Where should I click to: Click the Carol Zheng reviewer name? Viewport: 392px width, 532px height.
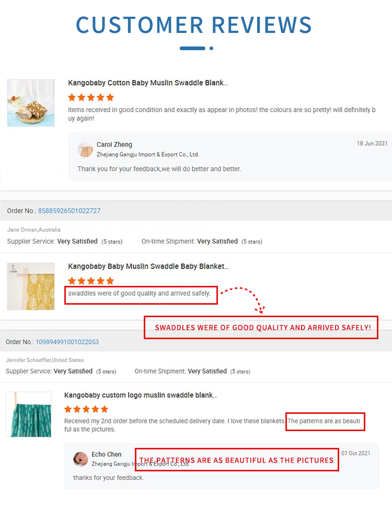(x=114, y=145)
